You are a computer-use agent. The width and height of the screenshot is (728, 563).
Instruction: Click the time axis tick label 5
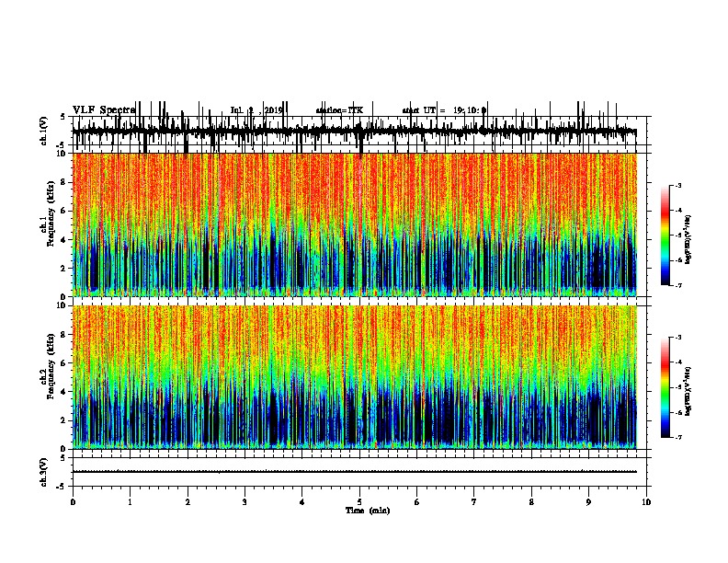pyautogui.click(x=359, y=501)
